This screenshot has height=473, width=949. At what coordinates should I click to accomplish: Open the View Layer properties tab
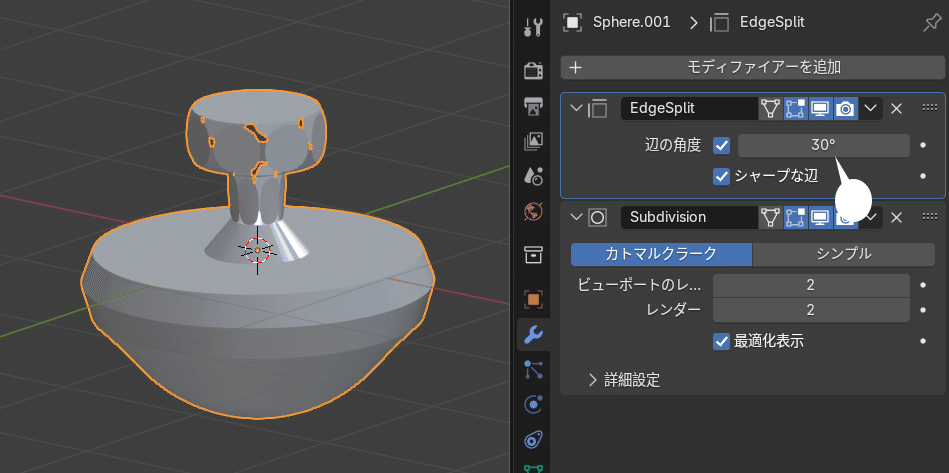coord(533,142)
